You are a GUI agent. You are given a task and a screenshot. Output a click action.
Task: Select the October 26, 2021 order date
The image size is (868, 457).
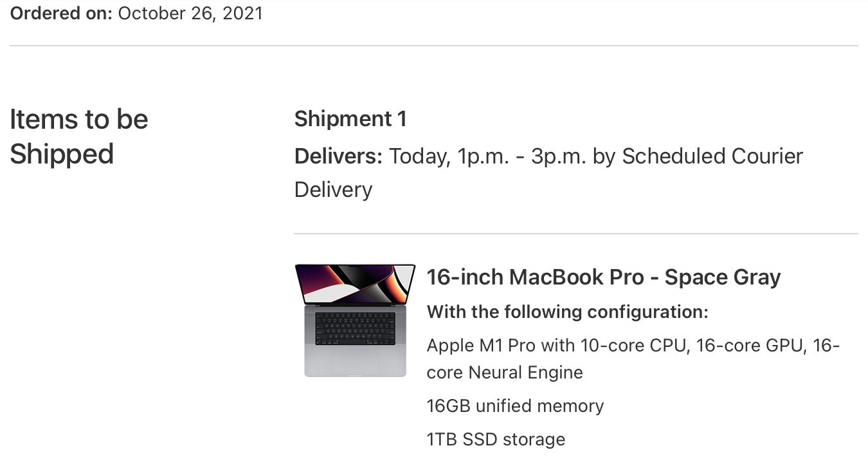coord(190,14)
